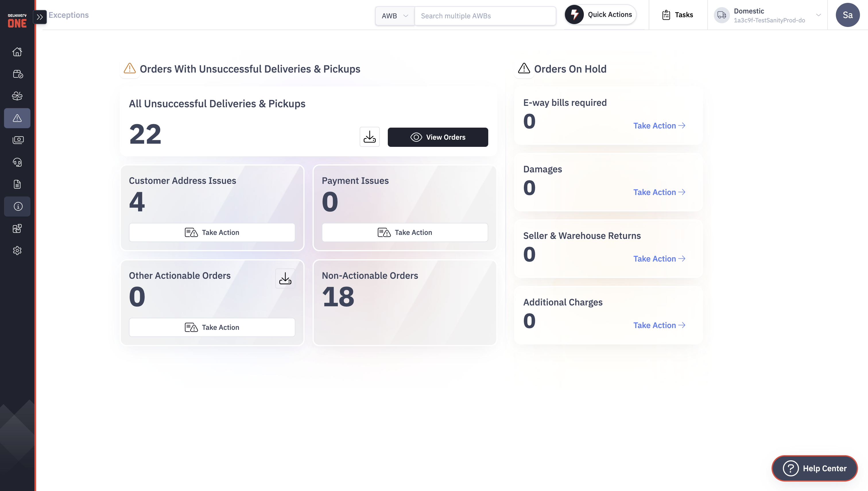868x491 pixels.
Task: Open the Tasks menu item
Action: pyautogui.click(x=677, y=15)
